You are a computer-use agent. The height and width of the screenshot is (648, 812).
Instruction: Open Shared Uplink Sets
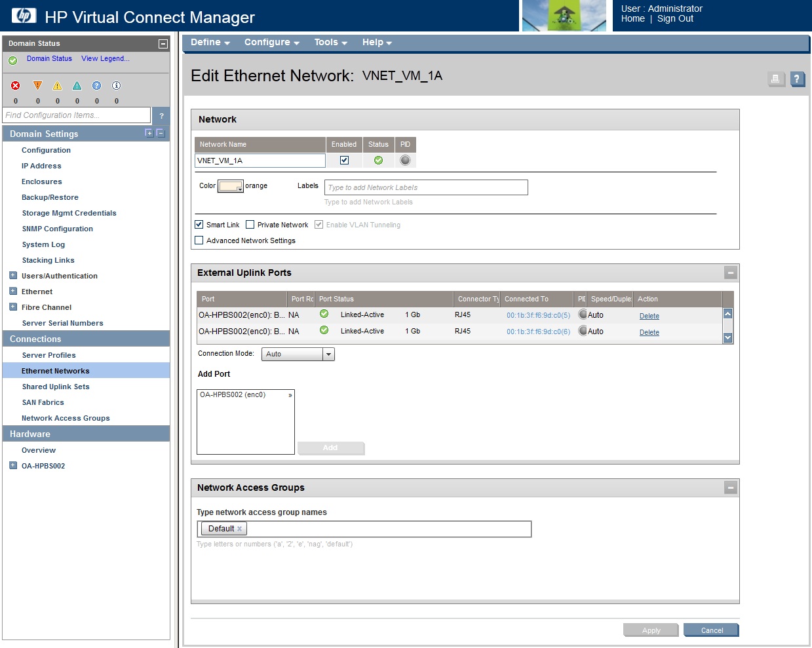click(x=56, y=387)
